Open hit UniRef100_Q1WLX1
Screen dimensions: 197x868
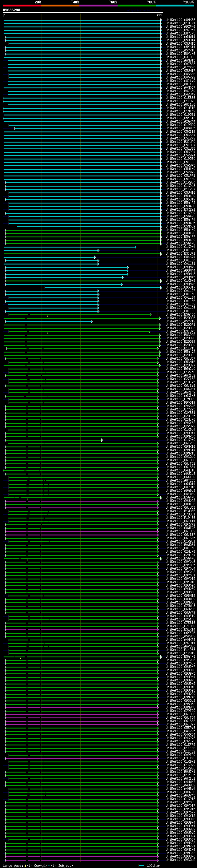click(180, 23)
